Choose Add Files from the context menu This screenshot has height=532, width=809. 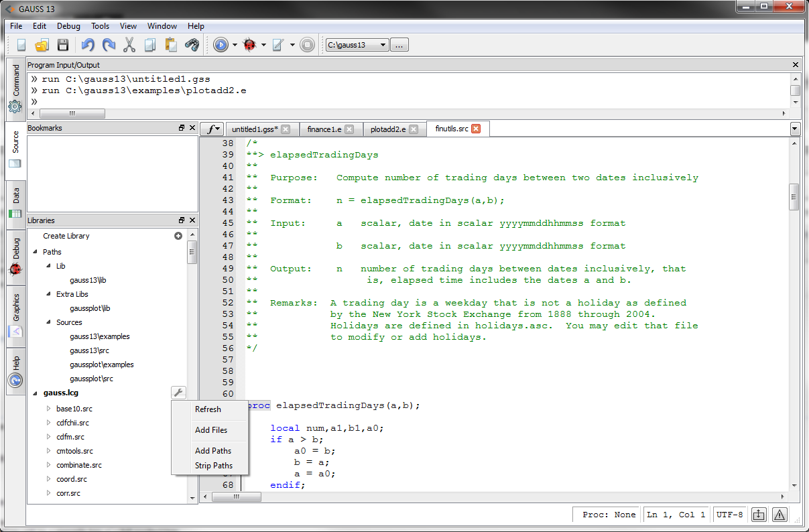click(x=210, y=430)
